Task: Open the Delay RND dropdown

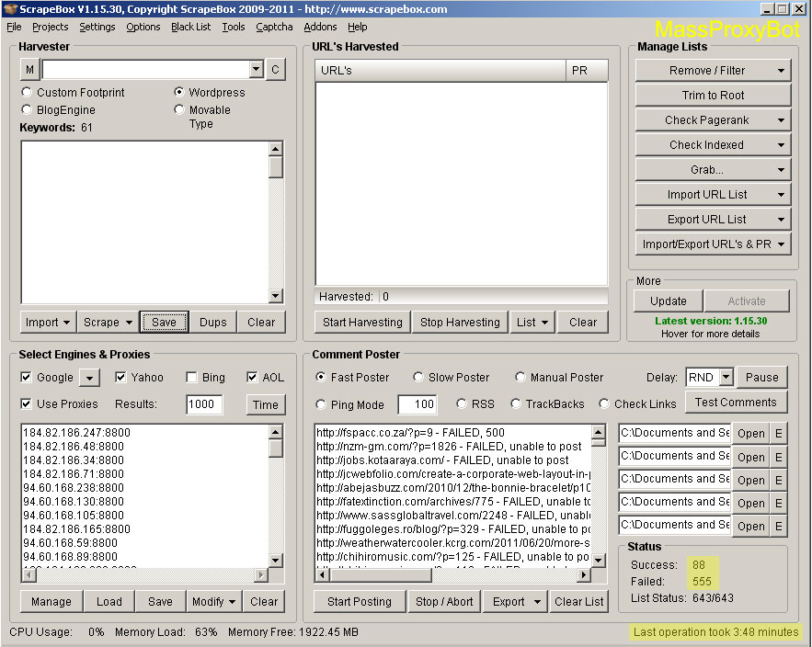Action: click(x=726, y=377)
